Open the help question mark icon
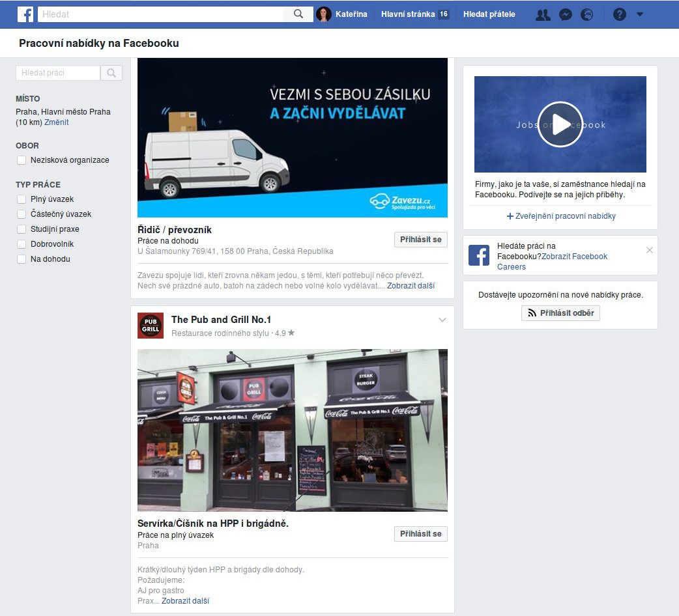 click(x=620, y=15)
